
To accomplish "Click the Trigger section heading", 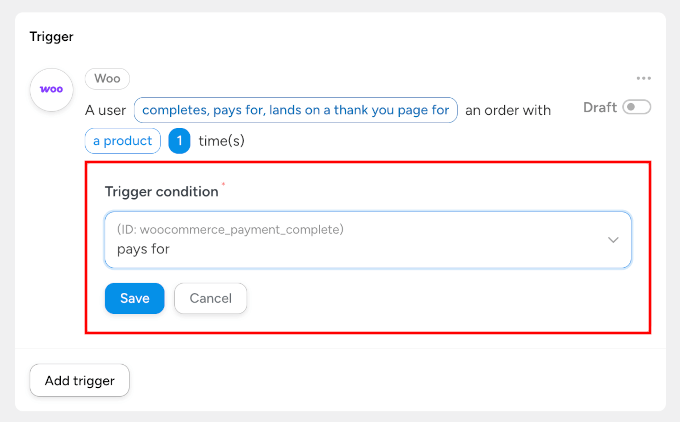I will pos(51,36).
